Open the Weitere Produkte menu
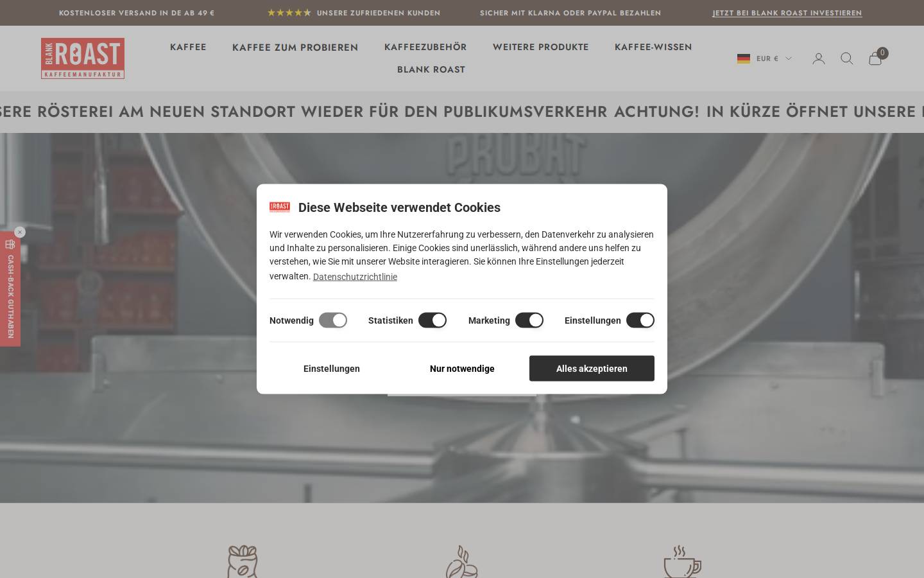This screenshot has height=578, width=924. click(541, 47)
